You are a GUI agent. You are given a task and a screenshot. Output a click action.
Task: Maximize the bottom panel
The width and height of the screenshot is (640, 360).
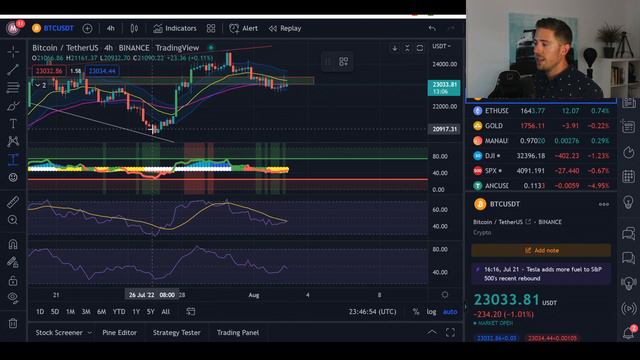coord(450,333)
